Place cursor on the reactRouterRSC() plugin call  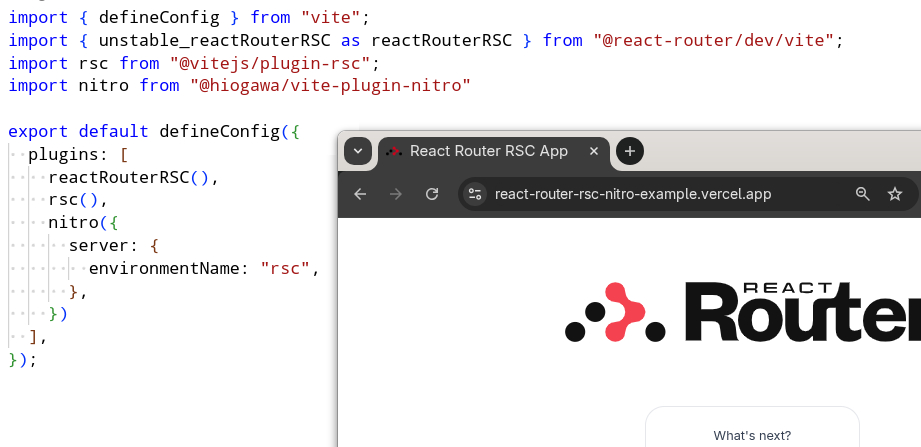pyautogui.click(x=128, y=178)
